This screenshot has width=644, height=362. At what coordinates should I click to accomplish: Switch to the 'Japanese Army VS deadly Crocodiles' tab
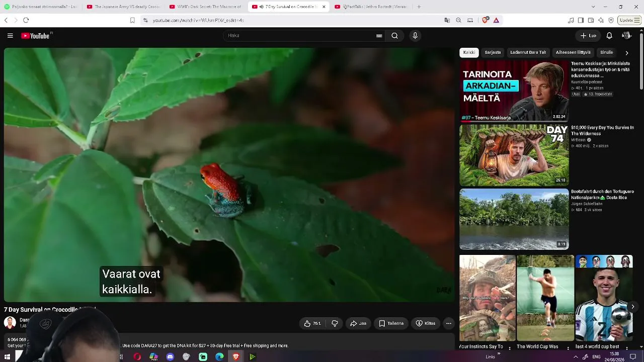[123, 7]
